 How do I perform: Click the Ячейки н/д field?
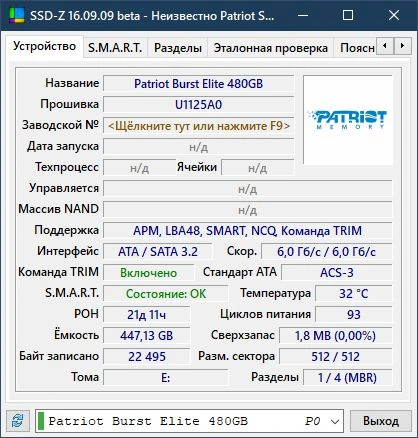pyautogui.click(x=258, y=168)
